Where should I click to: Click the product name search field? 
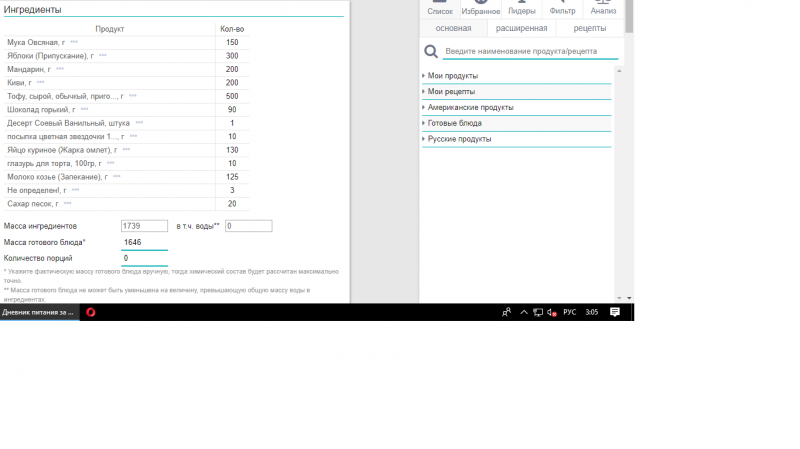(530, 52)
